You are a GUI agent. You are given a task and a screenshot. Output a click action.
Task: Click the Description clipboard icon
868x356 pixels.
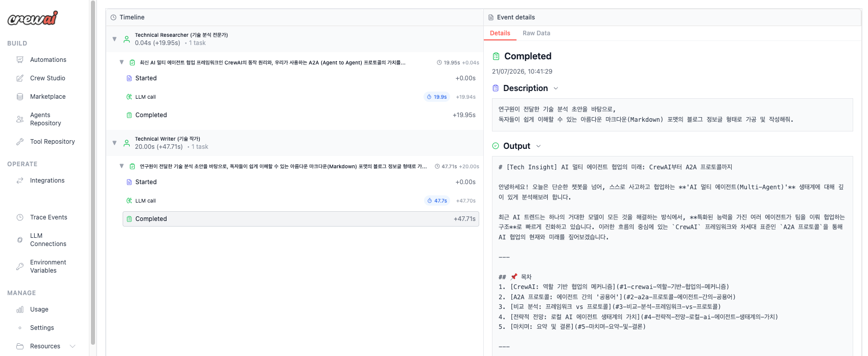click(x=496, y=88)
